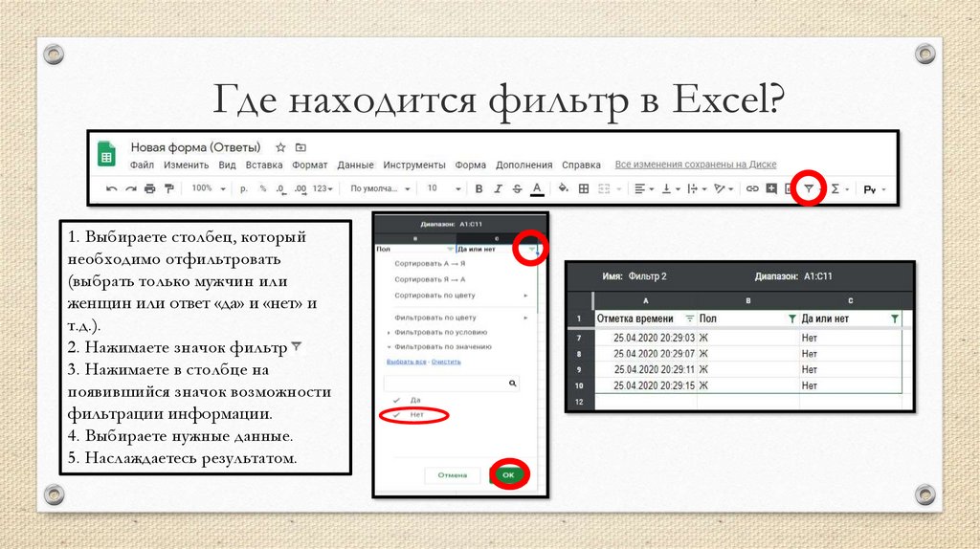Click the filter values search field
980x549 pixels.
(x=452, y=384)
